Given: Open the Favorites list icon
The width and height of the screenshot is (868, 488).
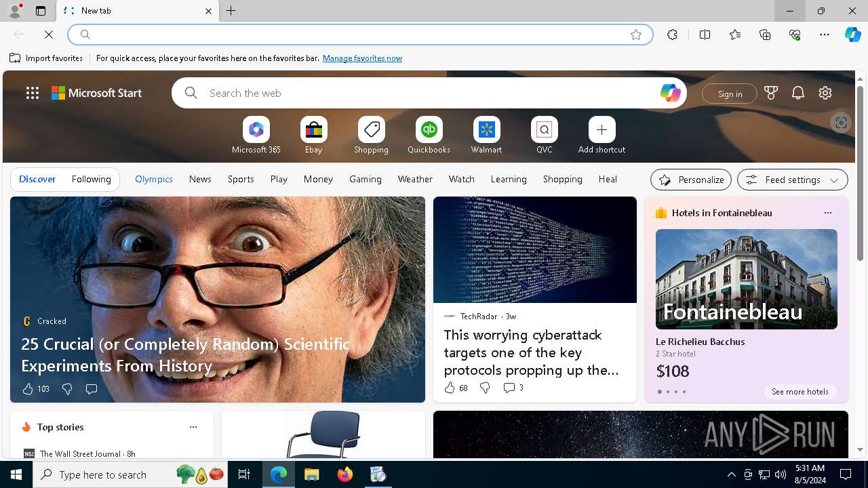Looking at the screenshot, I should (735, 35).
